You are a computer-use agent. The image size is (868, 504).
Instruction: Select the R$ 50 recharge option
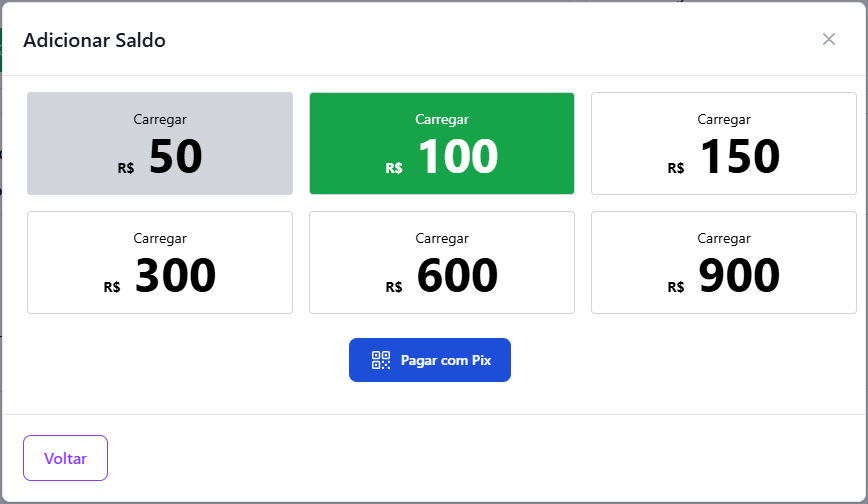160,144
